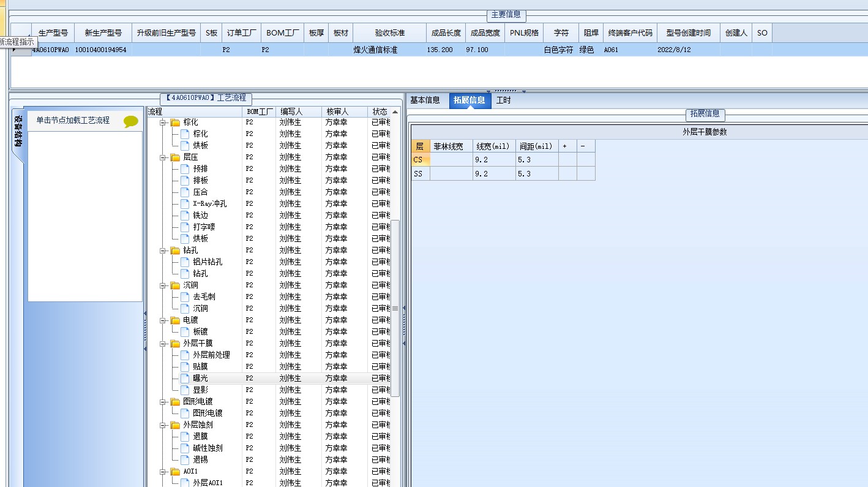868x487 pixels.
Task: Click the document icon beside 铣边
Action: click(185, 215)
